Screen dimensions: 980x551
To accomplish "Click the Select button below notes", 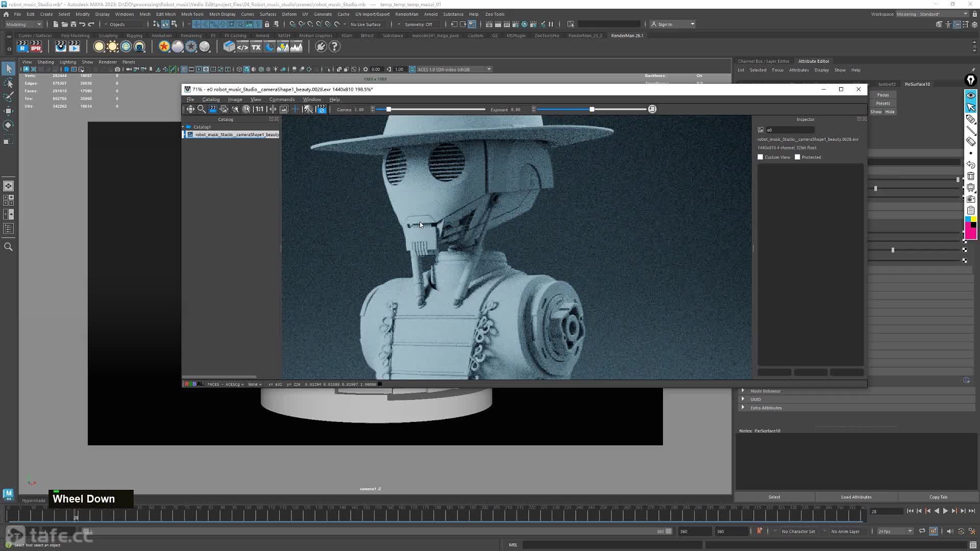I will click(774, 497).
